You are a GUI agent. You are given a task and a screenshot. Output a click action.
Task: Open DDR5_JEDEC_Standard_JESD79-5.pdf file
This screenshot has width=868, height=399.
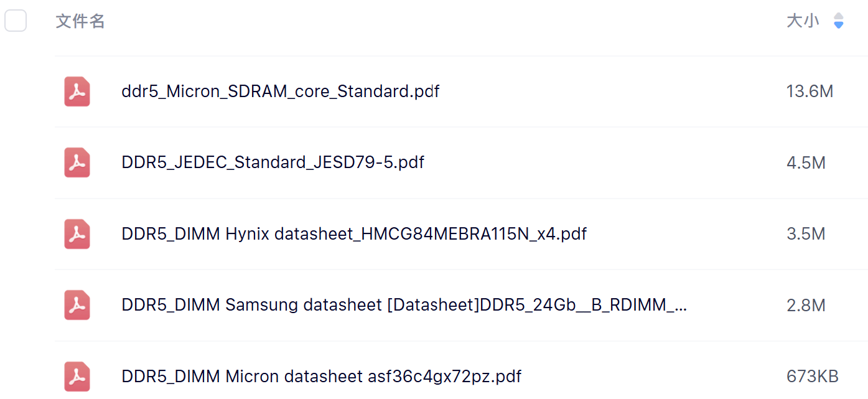273,163
